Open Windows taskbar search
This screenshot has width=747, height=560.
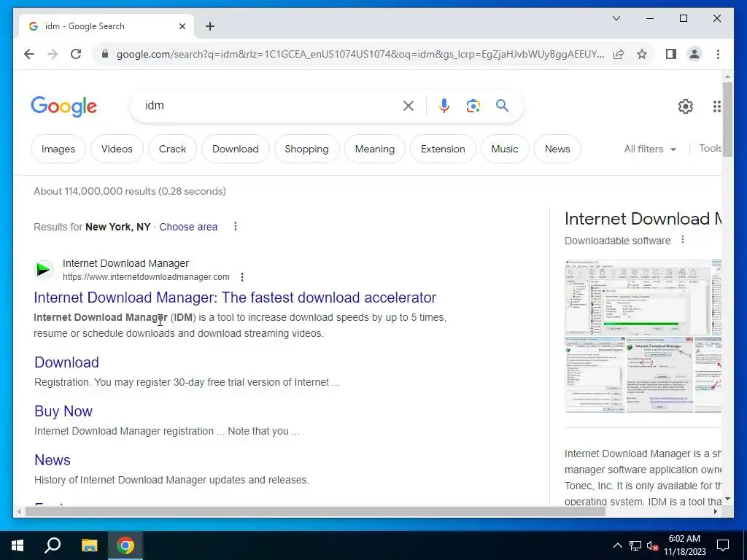[x=53, y=545]
